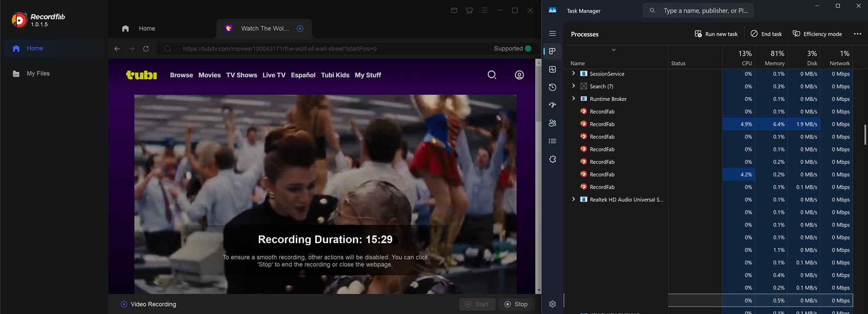This screenshot has width=868, height=314.
Task: Select the Search (7) process icon
Action: click(x=584, y=86)
